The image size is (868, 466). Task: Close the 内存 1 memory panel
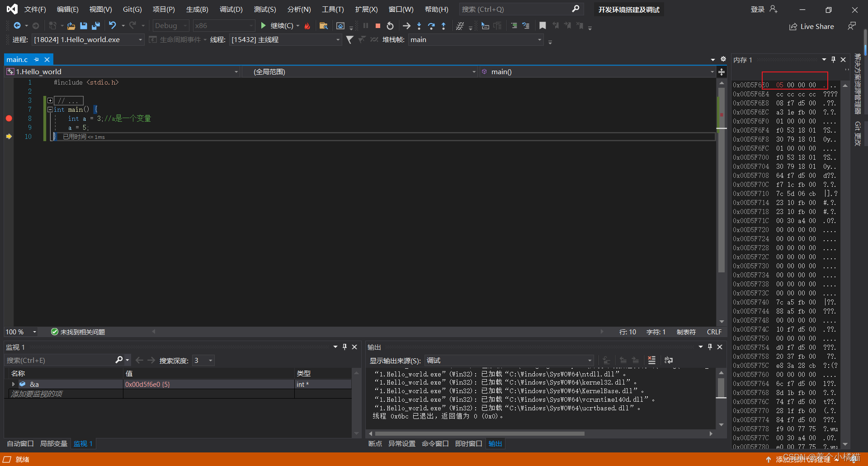tap(843, 60)
